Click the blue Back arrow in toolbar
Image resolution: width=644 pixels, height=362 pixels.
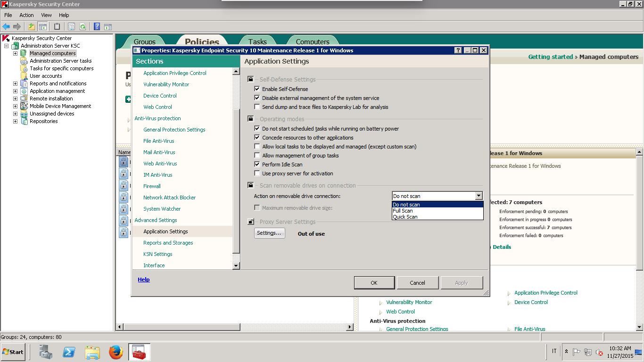click(6, 26)
